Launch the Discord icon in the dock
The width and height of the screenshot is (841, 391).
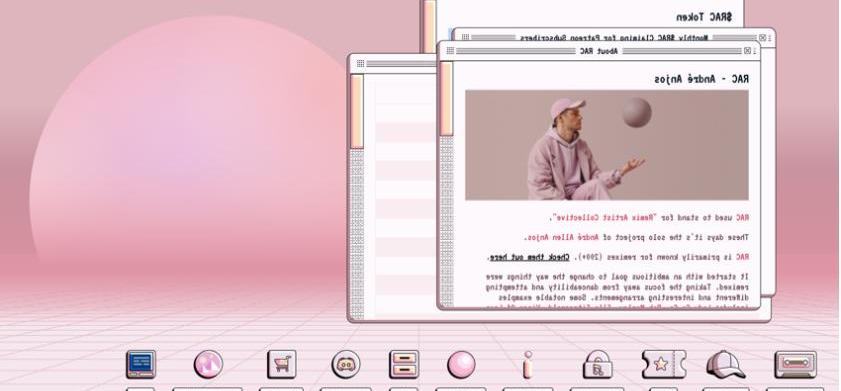346,365
